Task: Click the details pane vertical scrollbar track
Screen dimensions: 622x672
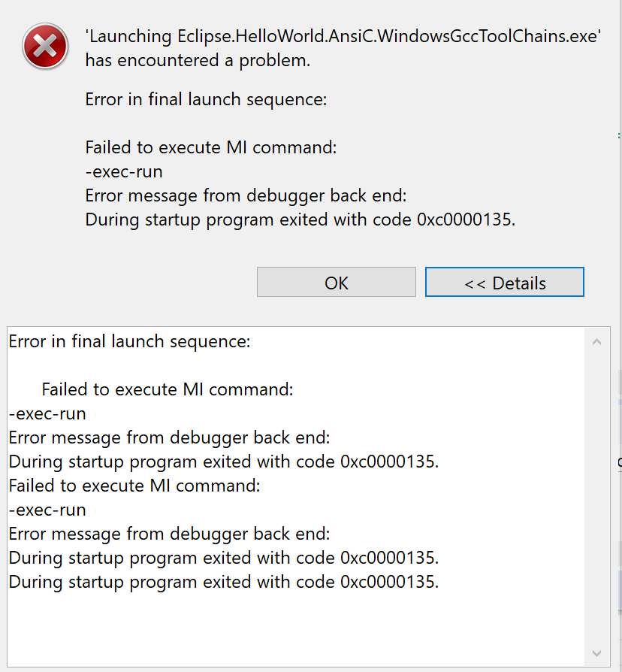Action: pos(596,496)
